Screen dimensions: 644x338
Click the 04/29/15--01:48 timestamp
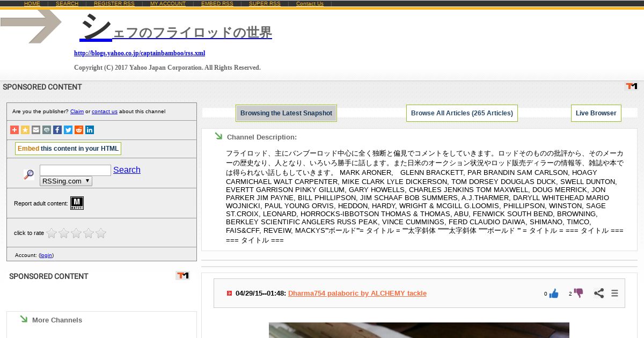pyautogui.click(x=260, y=293)
